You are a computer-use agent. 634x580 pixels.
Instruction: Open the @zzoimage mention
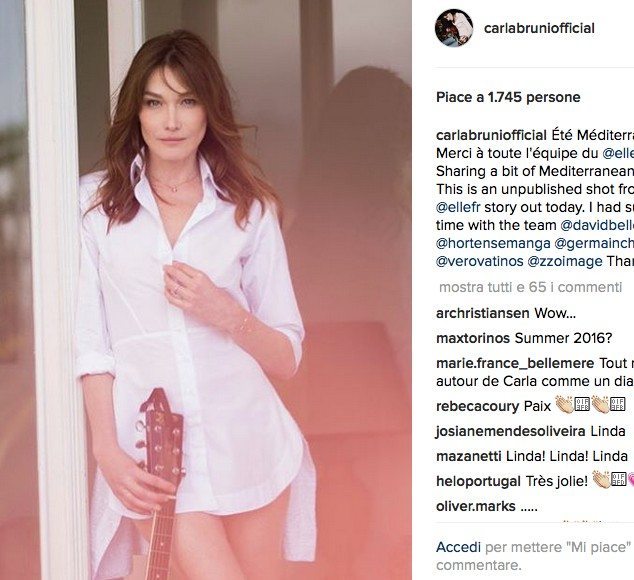(565, 261)
